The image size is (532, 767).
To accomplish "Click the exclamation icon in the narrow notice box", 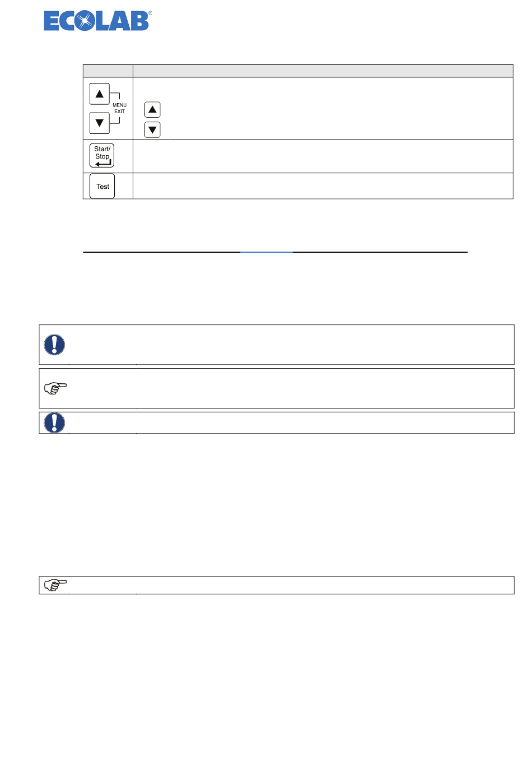I will point(54,423).
